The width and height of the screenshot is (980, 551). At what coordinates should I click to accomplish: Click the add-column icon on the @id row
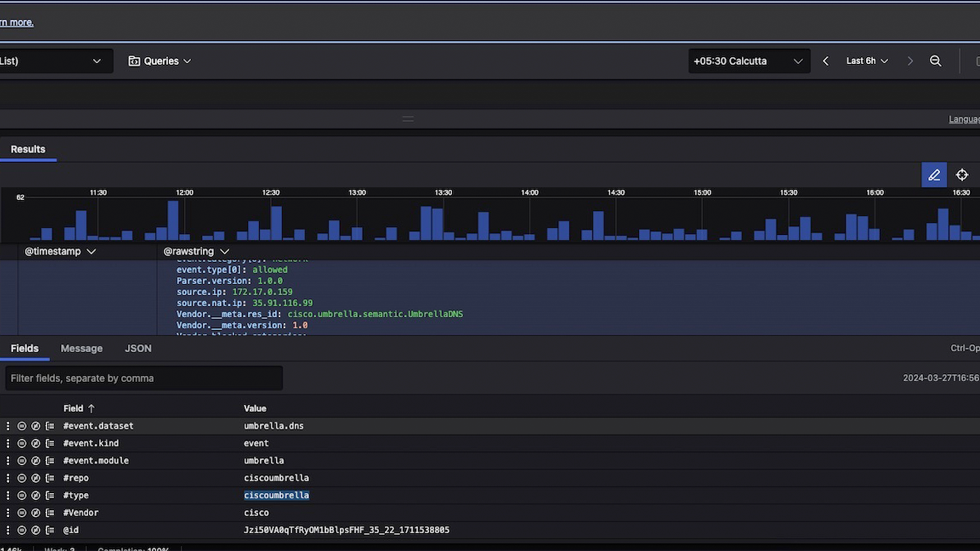pyautogui.click(x=50, y=530)
